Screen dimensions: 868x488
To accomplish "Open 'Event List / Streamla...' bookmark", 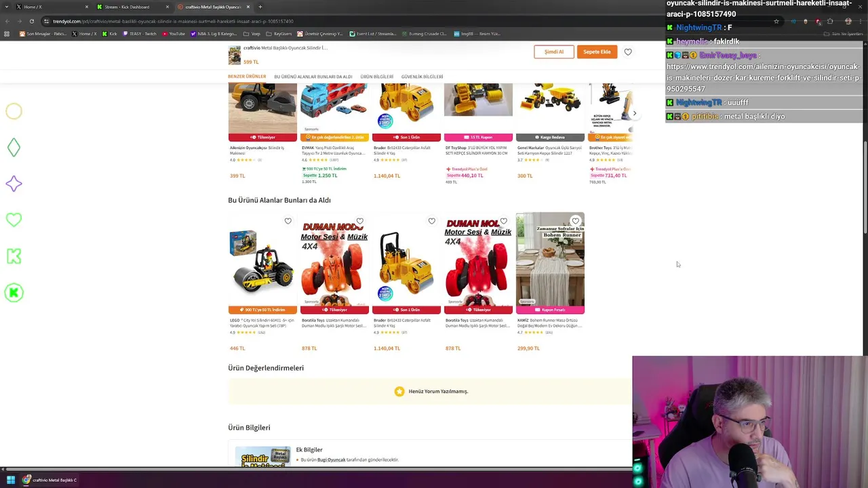I will point(373,34).
